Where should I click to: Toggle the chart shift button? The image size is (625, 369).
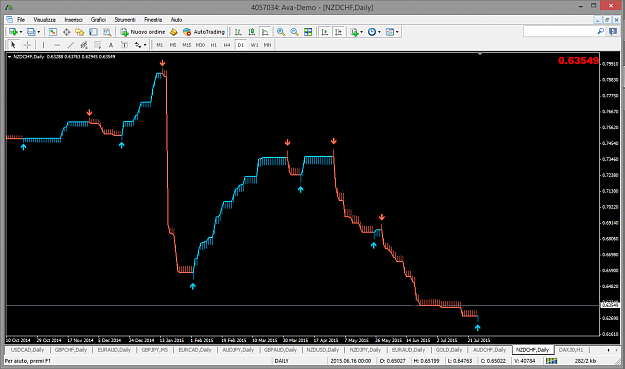coord(338,32)
